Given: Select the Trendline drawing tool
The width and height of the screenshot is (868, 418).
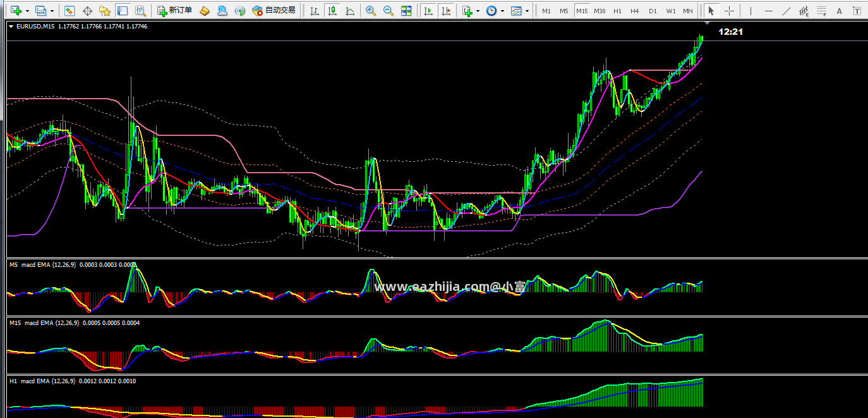Looking at the screenshot, I should tap(786, 11).
